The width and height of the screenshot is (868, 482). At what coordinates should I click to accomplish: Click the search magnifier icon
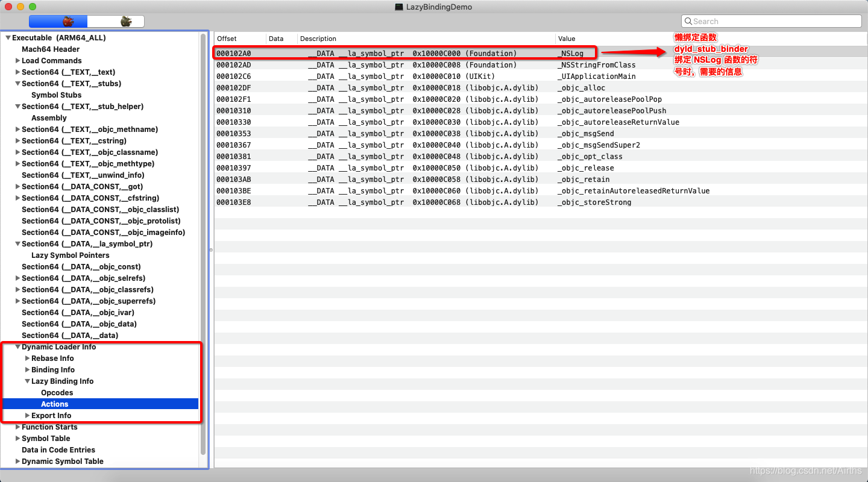(x=688, y=21)
